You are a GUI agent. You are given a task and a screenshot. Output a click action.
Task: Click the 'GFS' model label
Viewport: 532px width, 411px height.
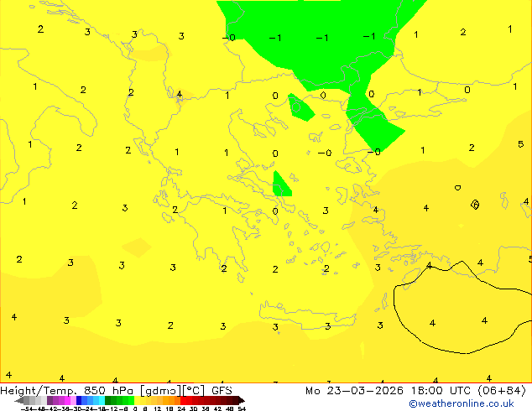[x=222, y=391]
